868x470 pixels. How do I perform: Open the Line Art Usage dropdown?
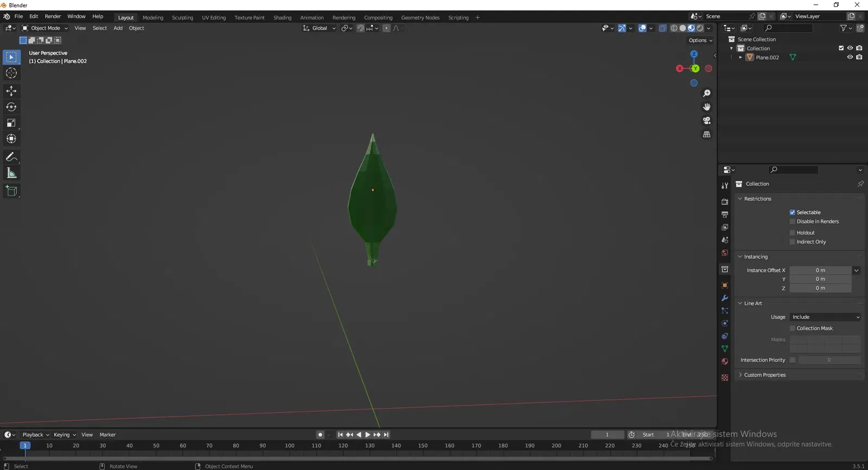point(825,317)
